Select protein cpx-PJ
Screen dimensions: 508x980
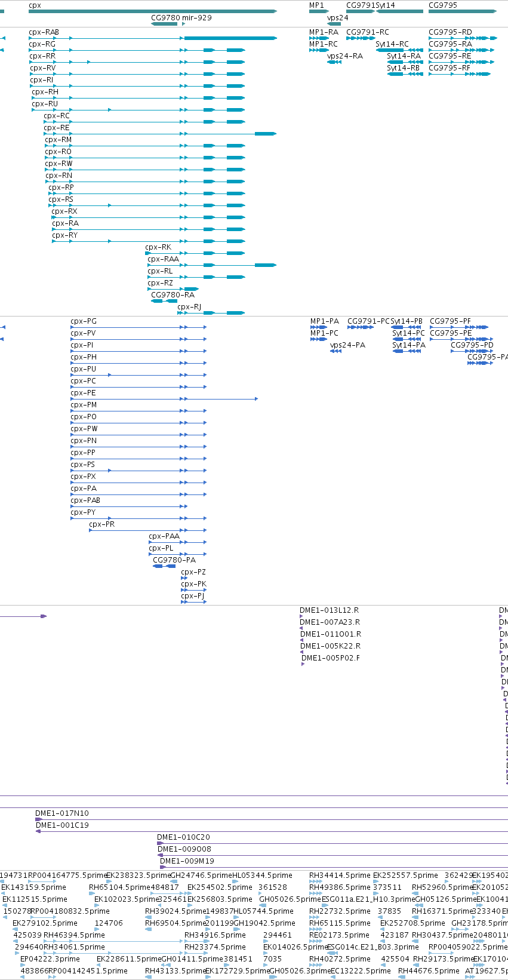192,596
